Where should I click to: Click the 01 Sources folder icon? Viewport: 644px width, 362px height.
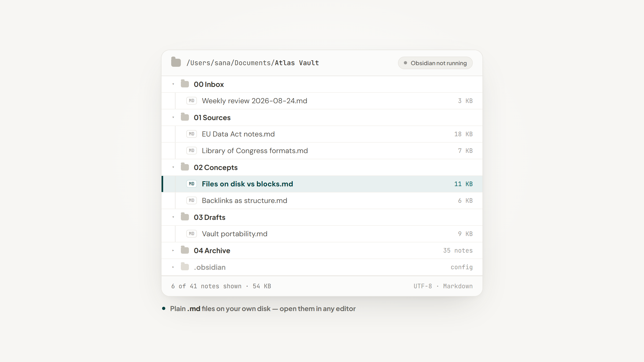click(185, 117)
